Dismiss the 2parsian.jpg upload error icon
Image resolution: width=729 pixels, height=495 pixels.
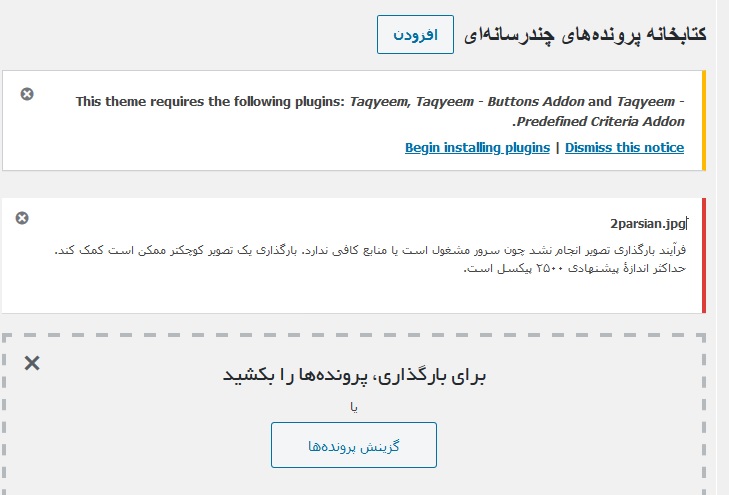click(22, 218)
